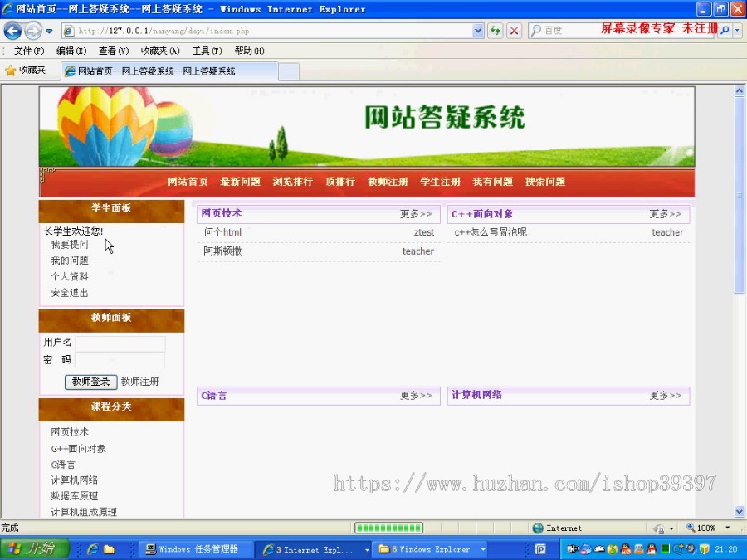Screen dimensions: 747x560
Task: Open 浏览排行 in the navigation bar
Action: 292,182
